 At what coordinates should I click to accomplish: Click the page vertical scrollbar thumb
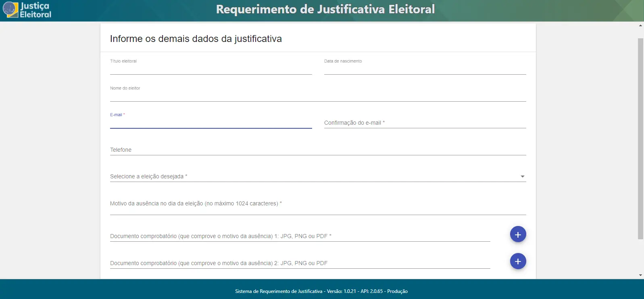click(x=640, y=138)
